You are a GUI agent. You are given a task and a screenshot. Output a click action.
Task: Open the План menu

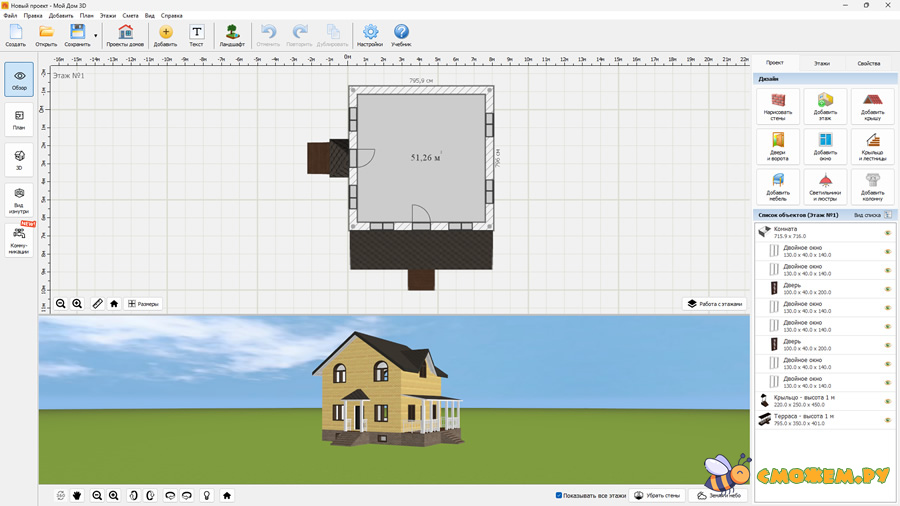[86, 15]
